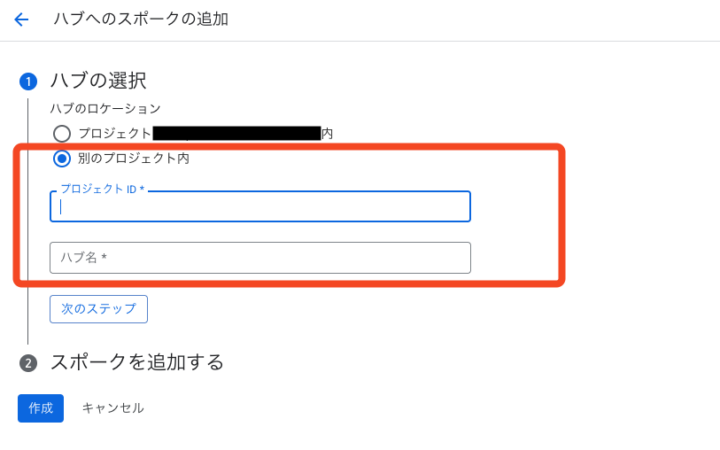Expand the スポークを追加する step
This screenshot has width=720, height=450.
[136, 362]
